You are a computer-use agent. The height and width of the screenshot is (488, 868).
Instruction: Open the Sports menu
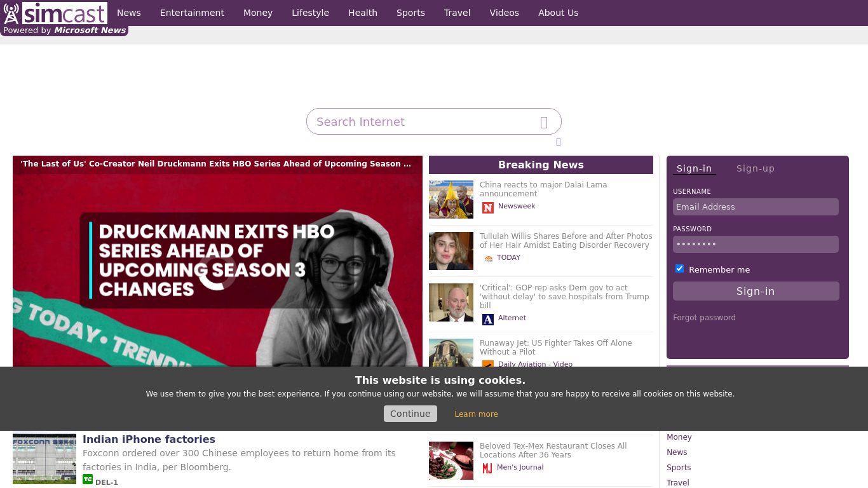[410, 13]
